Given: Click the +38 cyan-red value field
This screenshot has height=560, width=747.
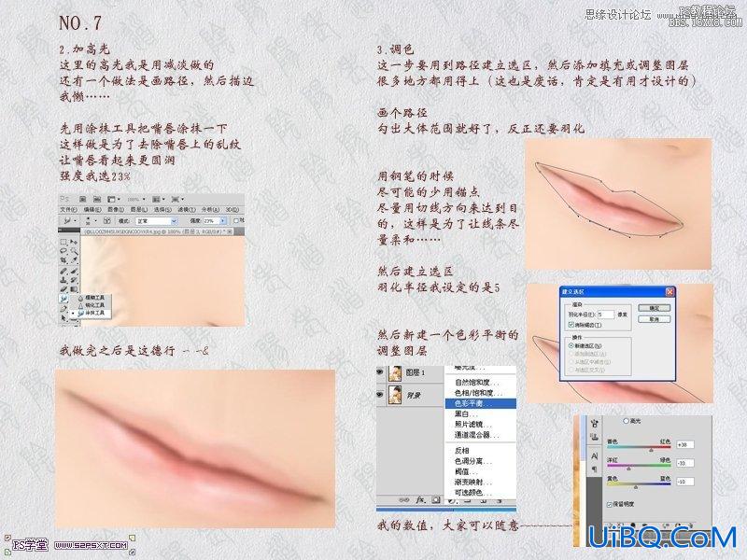Looking at the screenshot, I should [685, 445].
